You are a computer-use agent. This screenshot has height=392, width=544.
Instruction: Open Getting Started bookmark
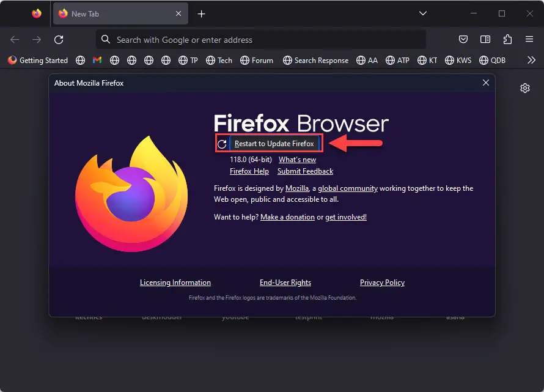(38, 61)
